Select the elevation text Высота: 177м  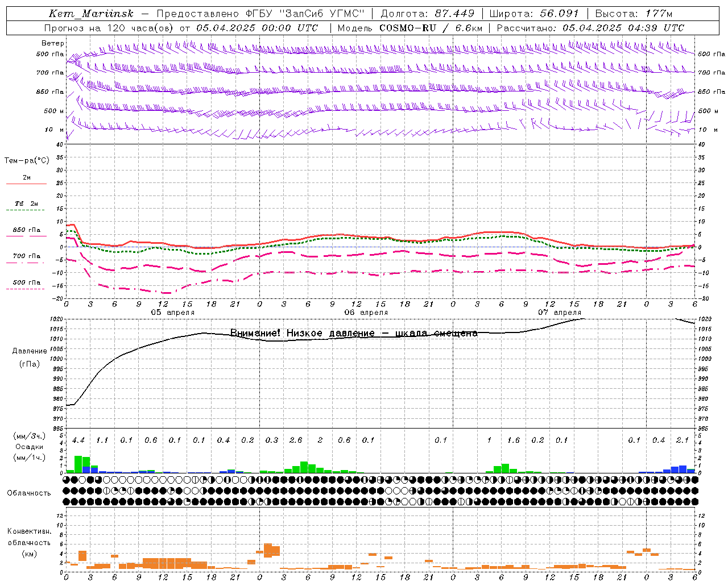(x=634, y=14)
